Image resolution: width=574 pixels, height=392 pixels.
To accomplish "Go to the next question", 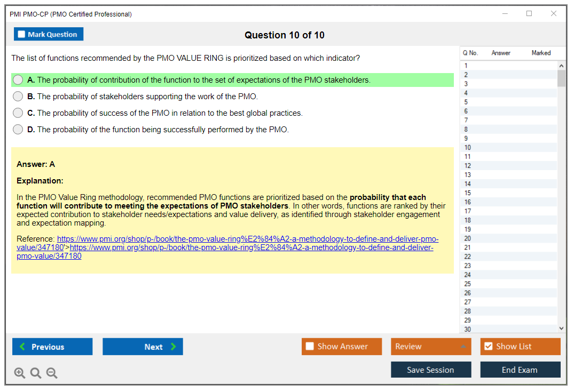I will tap(143, 347).
